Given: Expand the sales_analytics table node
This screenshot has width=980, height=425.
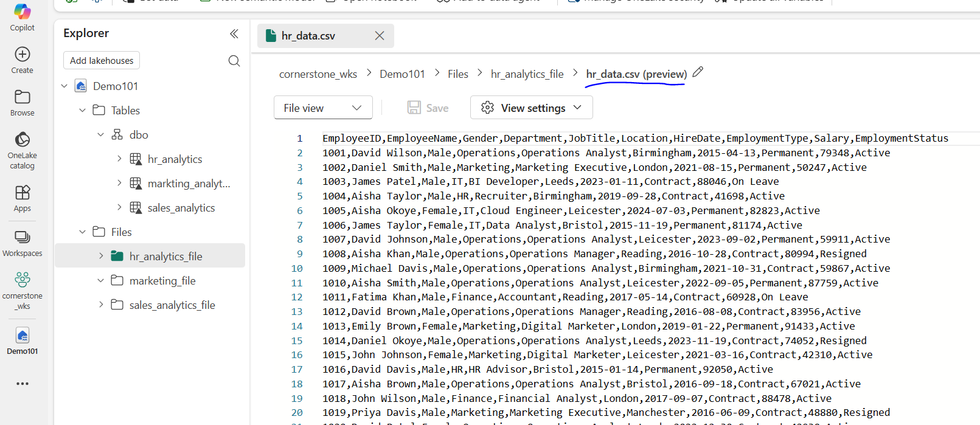Looking at the screenshot, I should point(119,207).
